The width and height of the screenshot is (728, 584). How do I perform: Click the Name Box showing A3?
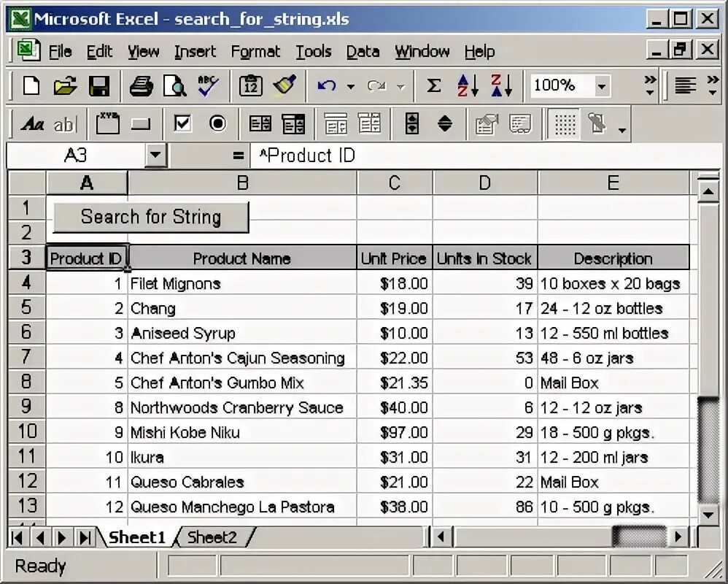pyautogui.click(x=75, y=155)
